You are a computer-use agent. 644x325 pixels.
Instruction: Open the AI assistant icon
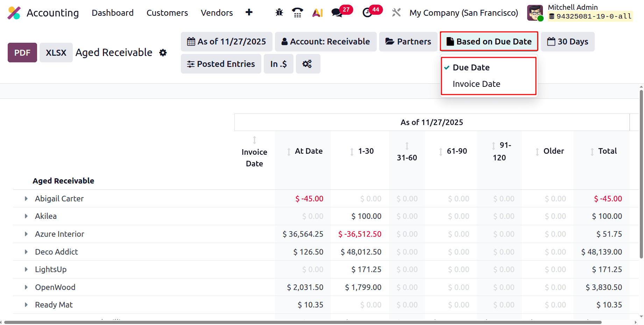tap(318, 13)
